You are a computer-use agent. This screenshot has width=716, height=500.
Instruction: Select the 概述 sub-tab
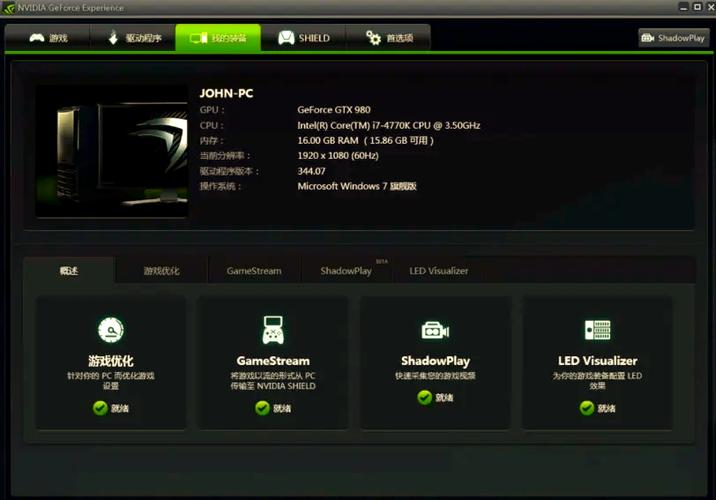(x=69, y=270)
